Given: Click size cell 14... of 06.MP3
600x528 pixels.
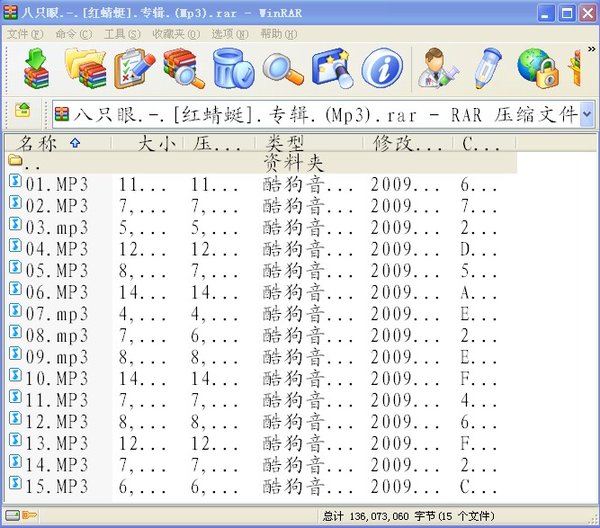Looking at the screenshot, I should click(142, 292).
